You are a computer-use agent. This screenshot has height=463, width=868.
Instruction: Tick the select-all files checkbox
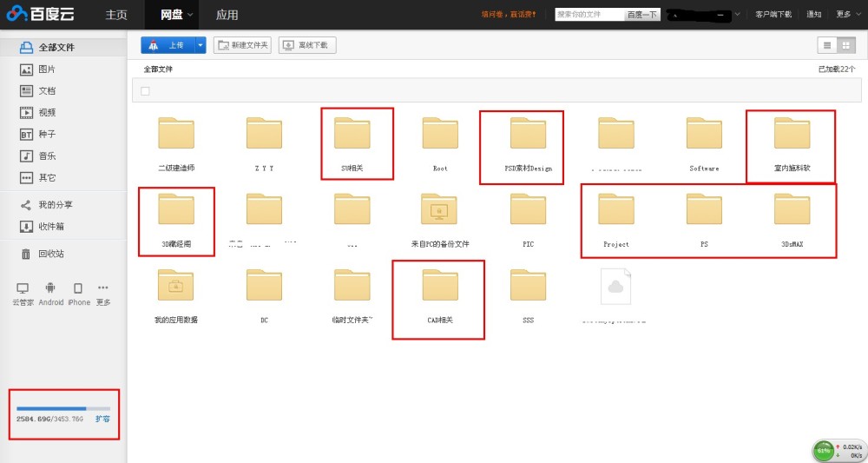(x=145, y=91)
